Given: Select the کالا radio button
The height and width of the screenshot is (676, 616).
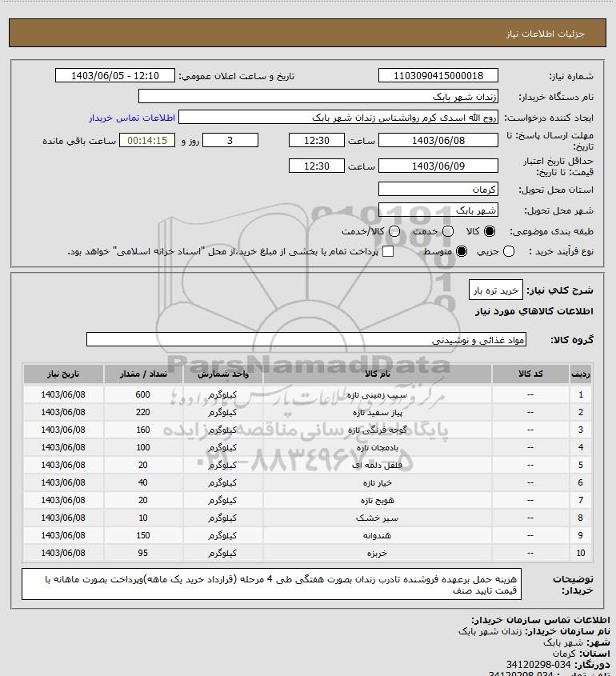Looking at the screenshot, I should point(490,231).
